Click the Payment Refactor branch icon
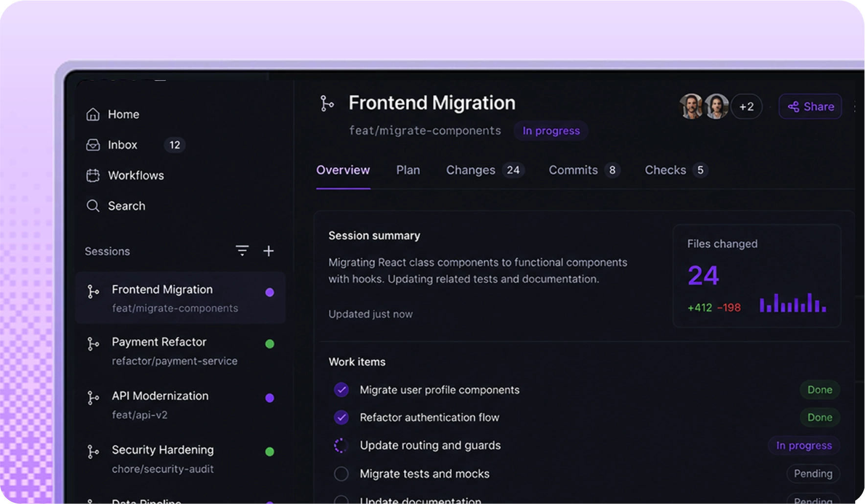The width and height of the screenshot is (865, 504). (x=93, y=344)
